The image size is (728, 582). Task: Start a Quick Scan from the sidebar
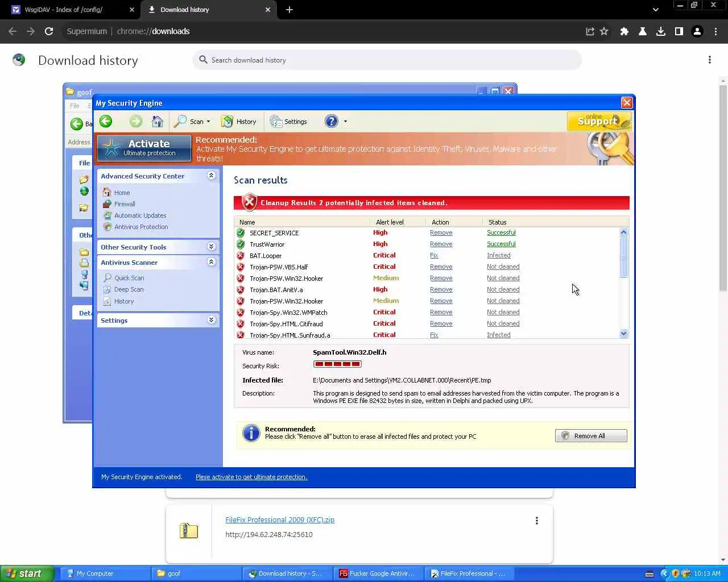click(129, 278)
